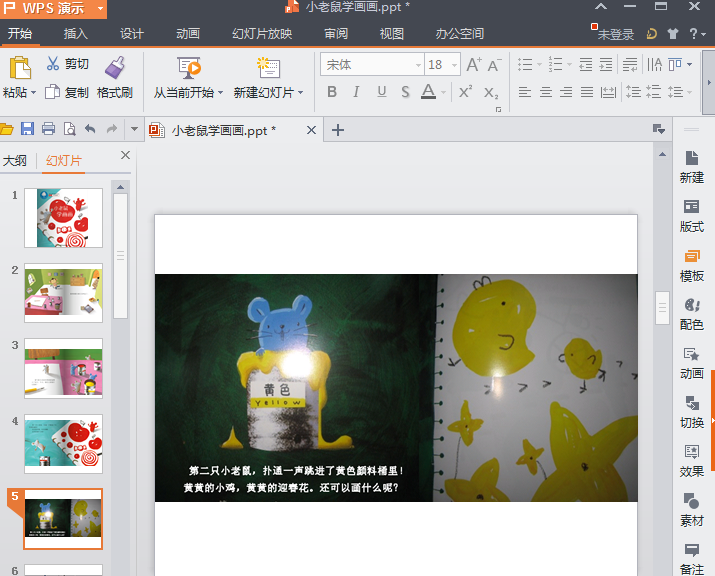The image size is (715, 576).
Task: Close the slide thumbnail pane
Action: (125, 155)
